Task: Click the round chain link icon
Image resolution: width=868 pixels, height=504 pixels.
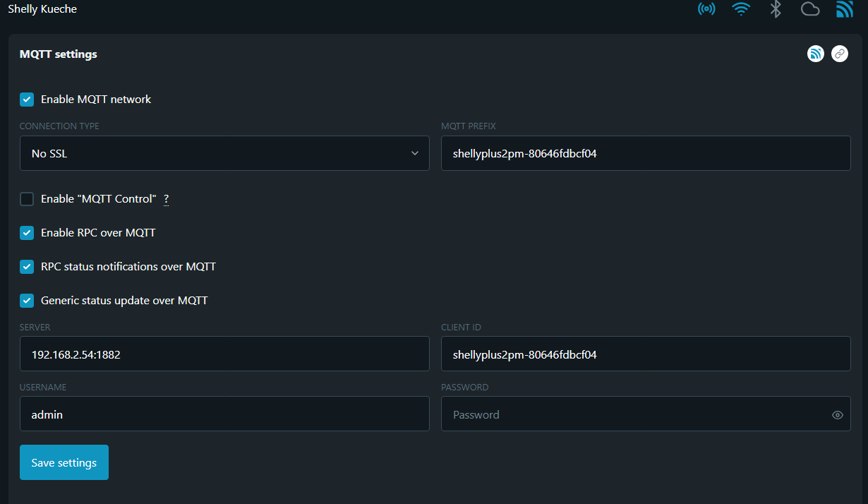Action: coord(840,54)
